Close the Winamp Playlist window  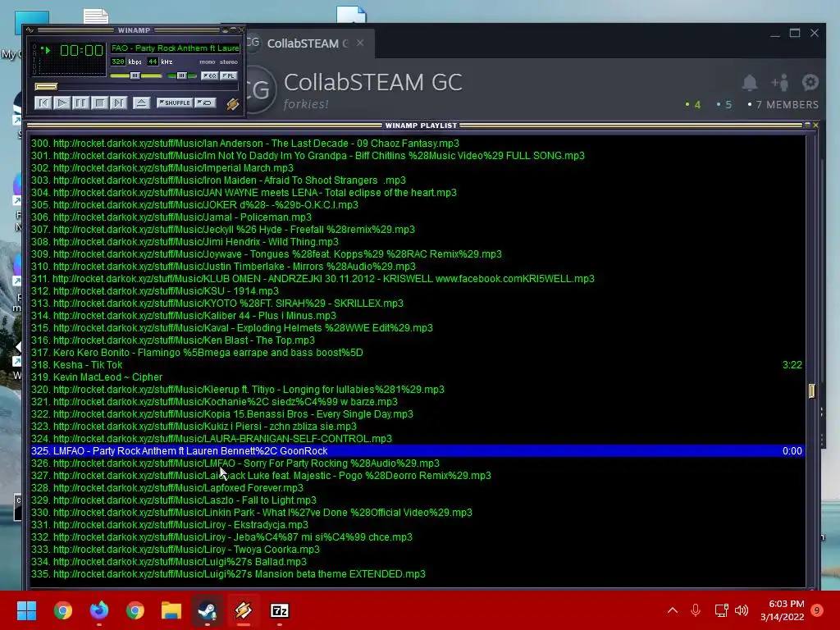click(815, 125)
